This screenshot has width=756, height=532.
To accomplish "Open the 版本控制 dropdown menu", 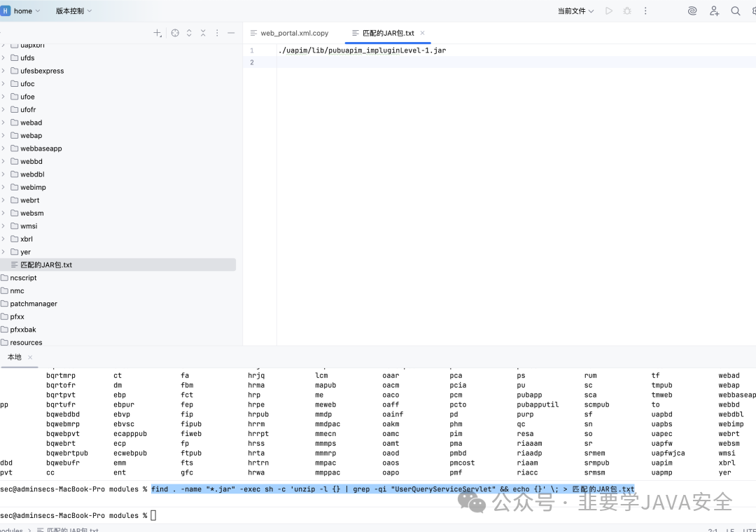I will pos(73,10).
